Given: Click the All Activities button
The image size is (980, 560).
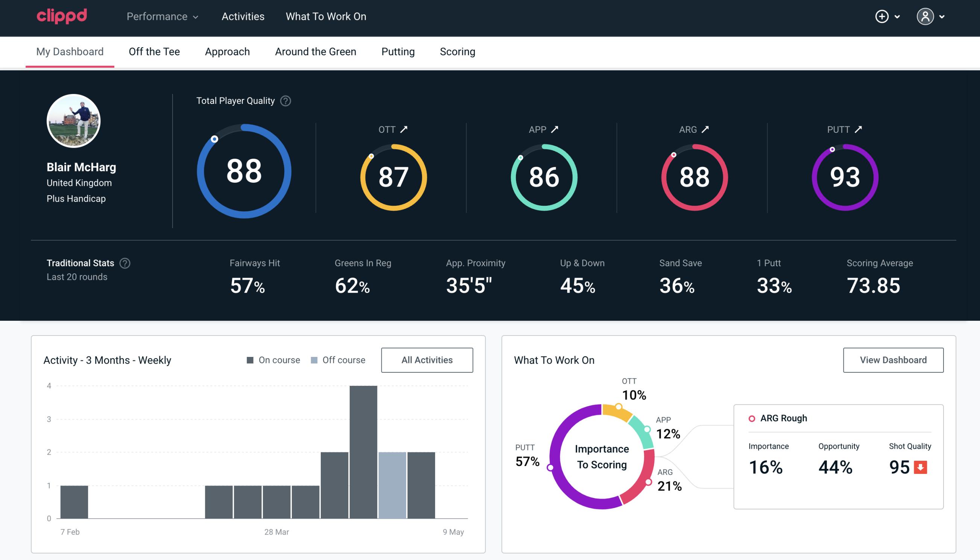Looking at the screenshot, I should [x=427, y=360].
